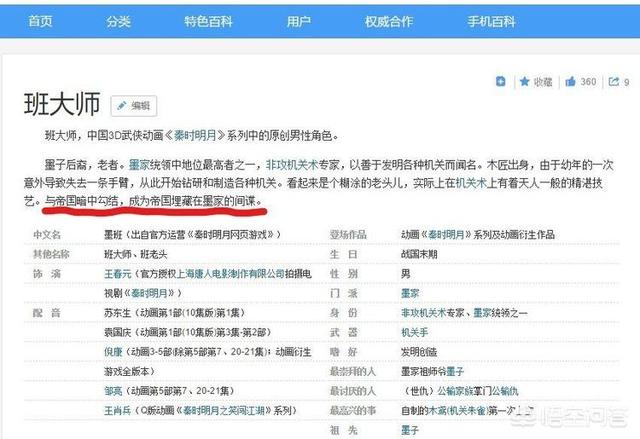
Task: Click the 360 like count
Action: pyautogui.click(x=588, y=82)
